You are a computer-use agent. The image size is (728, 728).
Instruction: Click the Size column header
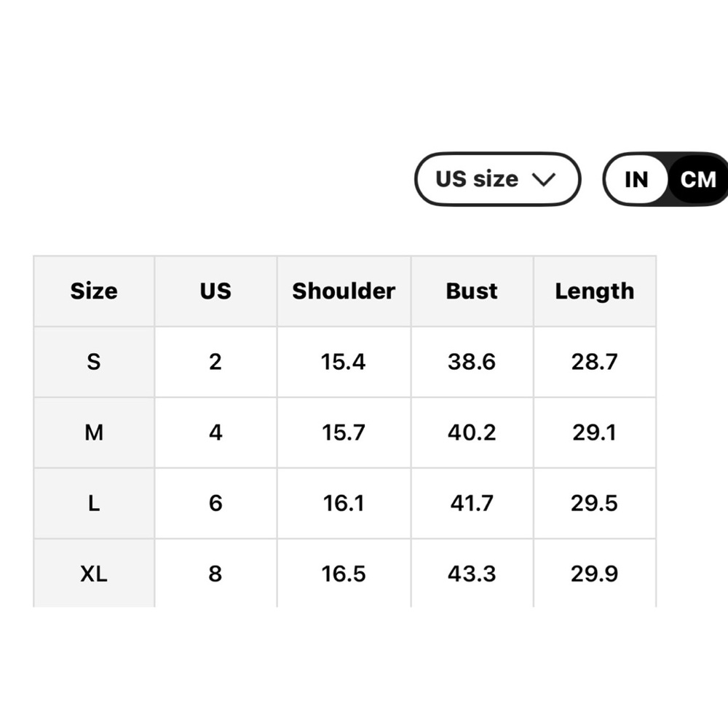94,291
